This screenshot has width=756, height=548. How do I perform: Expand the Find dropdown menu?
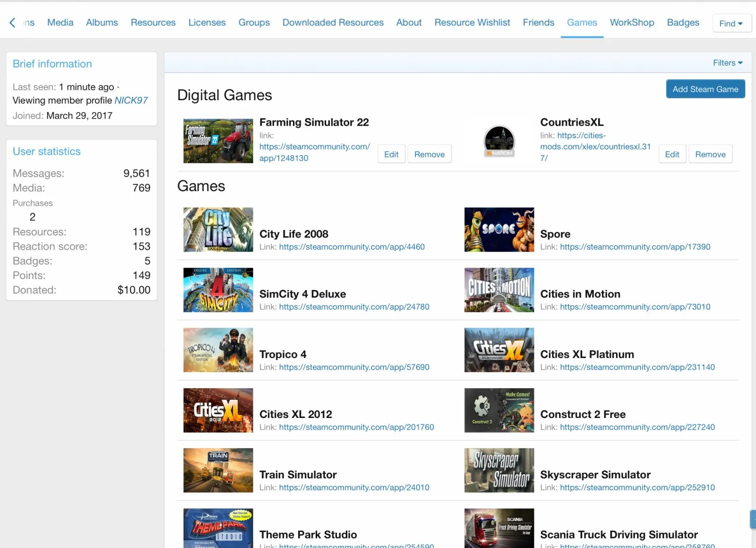[x=731, y=23]
